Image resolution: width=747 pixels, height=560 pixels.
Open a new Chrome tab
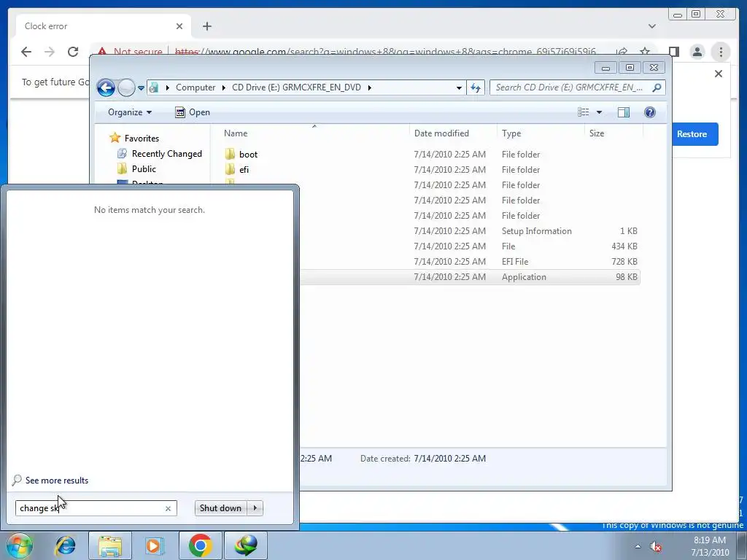point(206,26)
